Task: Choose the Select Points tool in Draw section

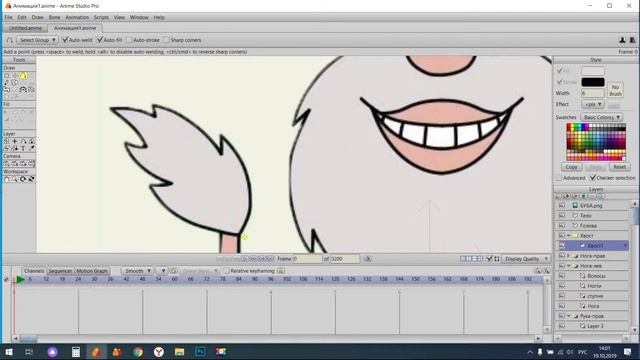Action: click(x=7, y=76)
